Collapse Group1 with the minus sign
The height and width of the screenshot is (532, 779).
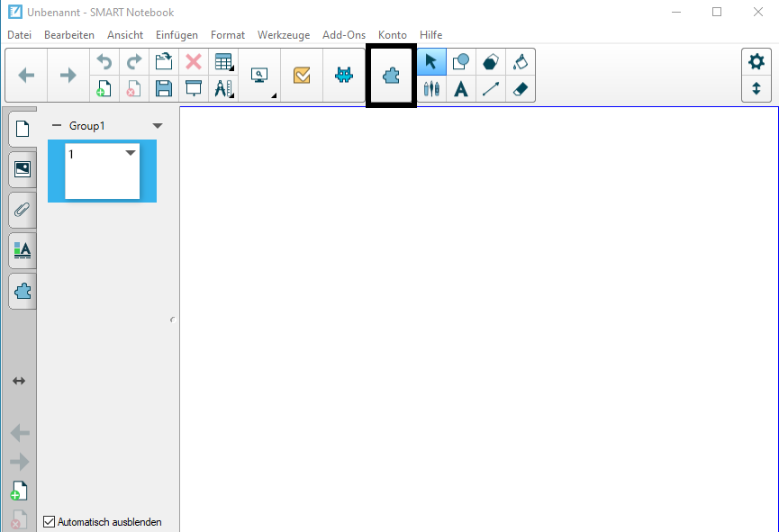point(57,126)
